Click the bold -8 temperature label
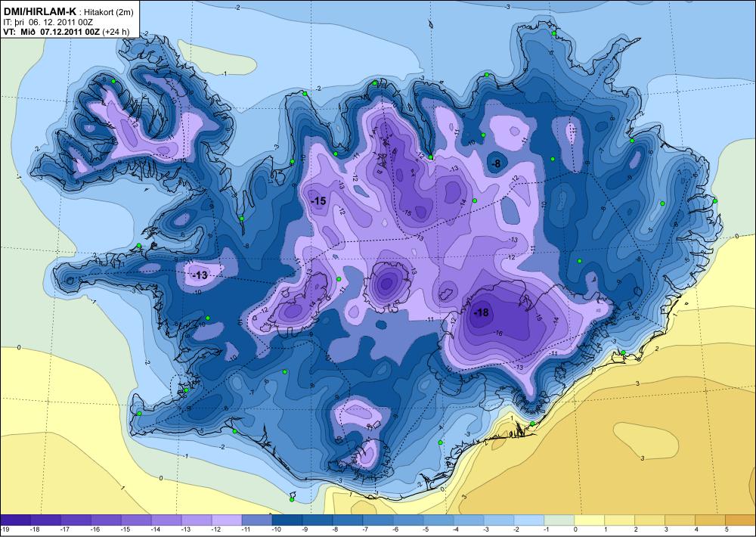Viewport: 756px width, 537px height. click(x=496, y=164)
